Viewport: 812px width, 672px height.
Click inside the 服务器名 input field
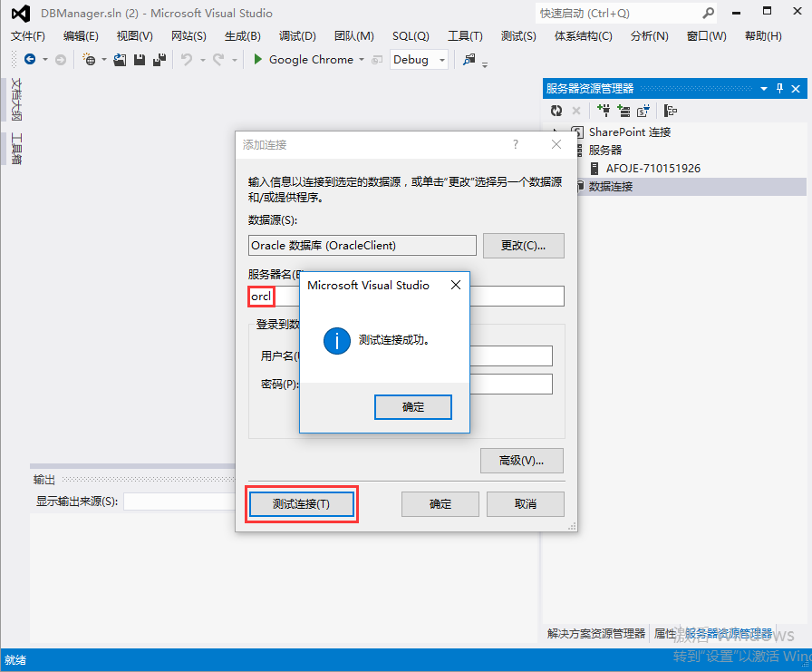coord(261,296)
